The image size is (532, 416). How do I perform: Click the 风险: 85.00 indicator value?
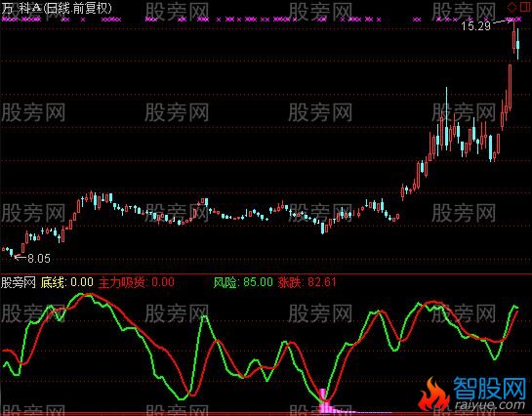(x=243, y=282)
